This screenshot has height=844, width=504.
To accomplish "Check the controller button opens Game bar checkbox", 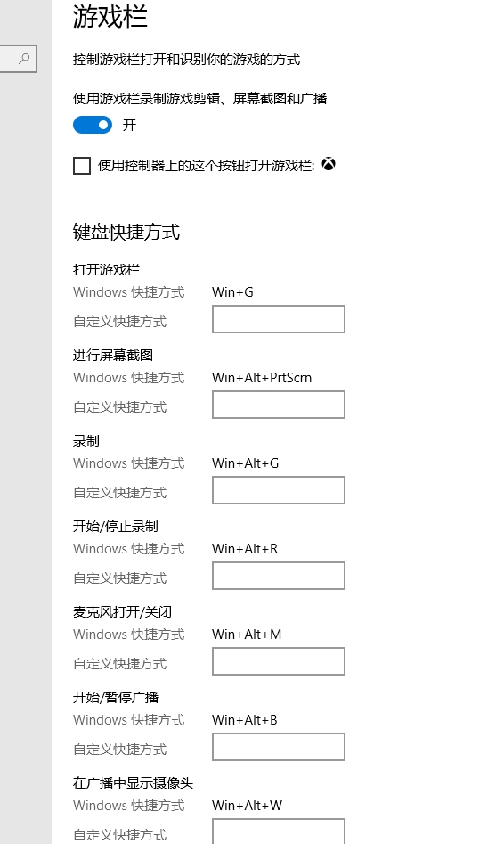I will click(x=82, y=165).
